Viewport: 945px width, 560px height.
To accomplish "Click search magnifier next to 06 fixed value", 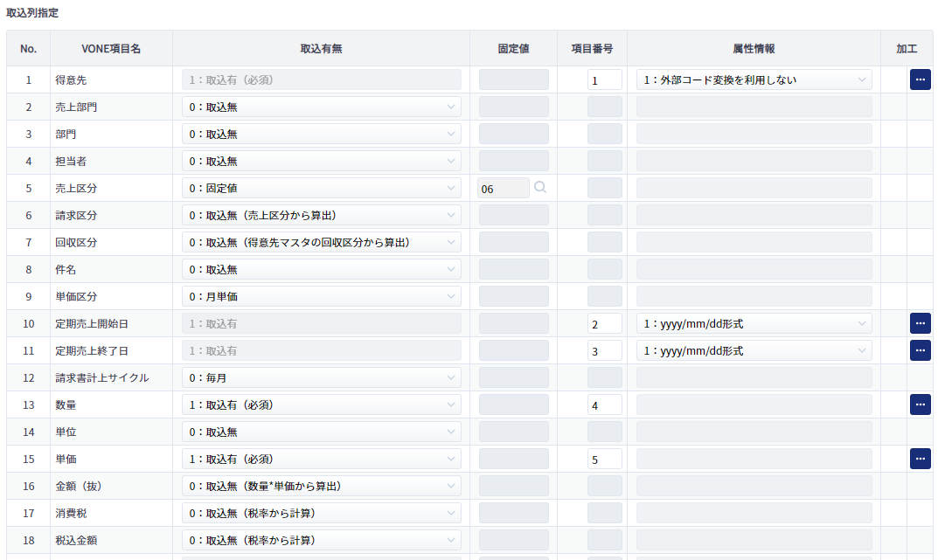I will click(x=540, y=187).
